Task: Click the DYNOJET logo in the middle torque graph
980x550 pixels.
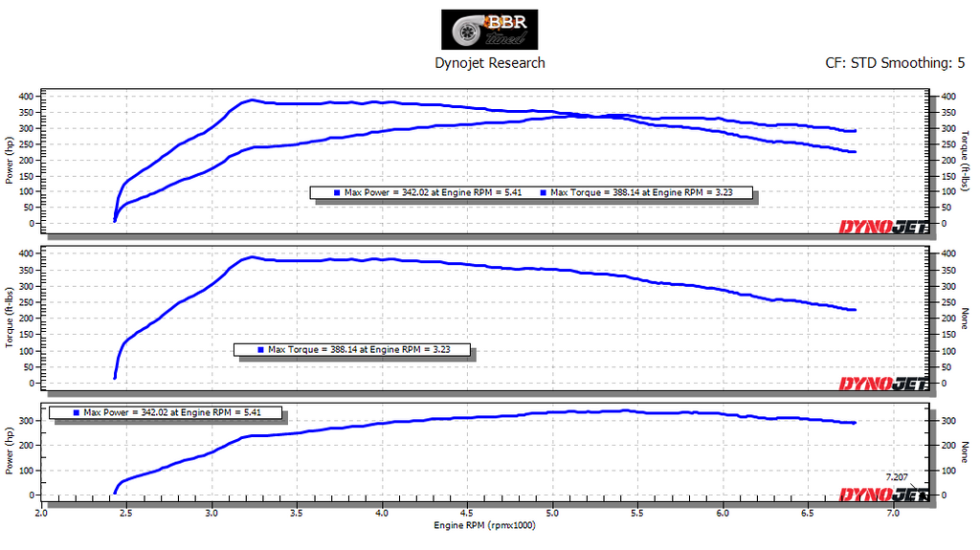Action: [883, 384]
